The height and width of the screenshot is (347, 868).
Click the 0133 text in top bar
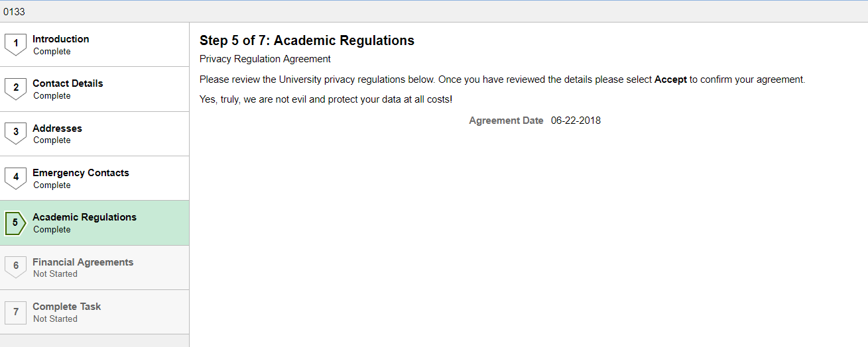tap(14, 11)
